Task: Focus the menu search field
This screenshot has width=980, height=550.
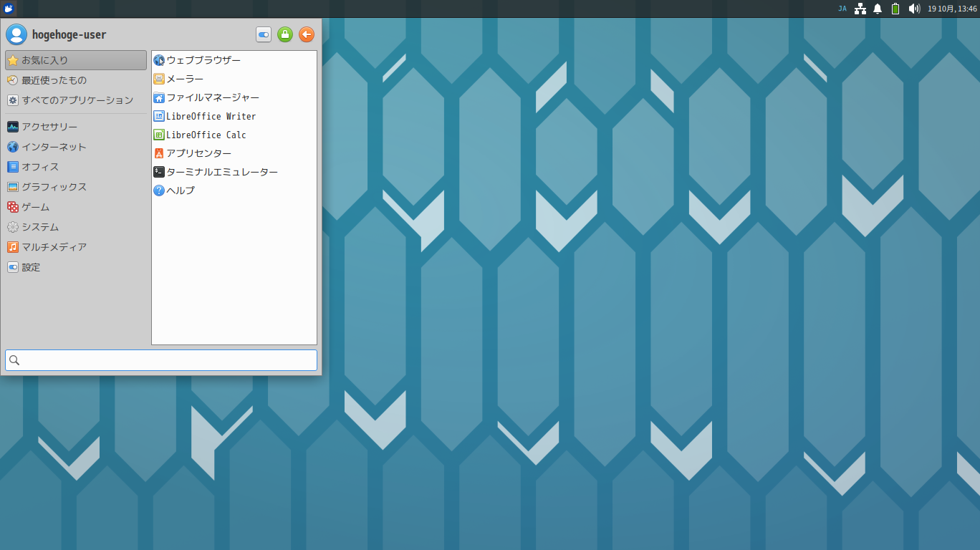Action: pyautogui.click(x=161, y=360)
